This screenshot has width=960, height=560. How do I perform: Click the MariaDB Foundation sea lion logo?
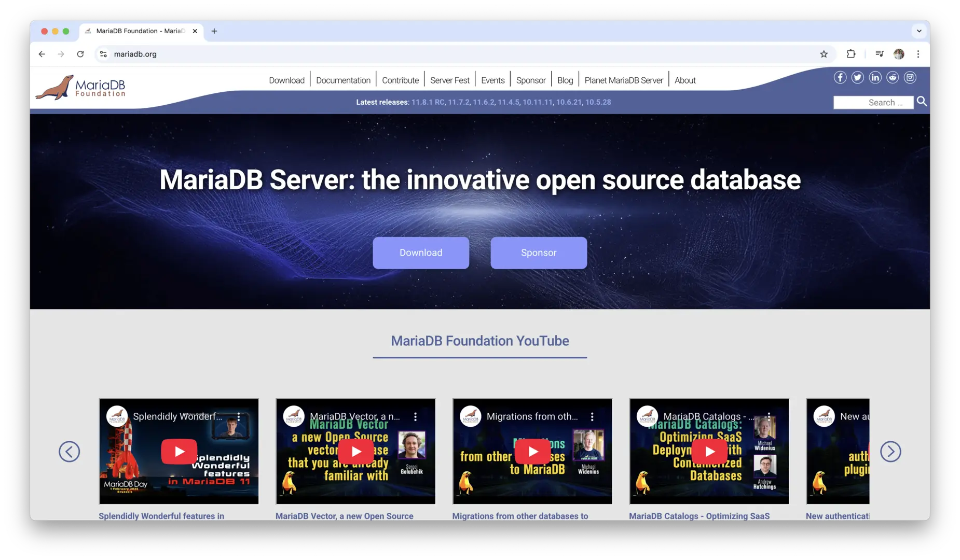(80, 87)
